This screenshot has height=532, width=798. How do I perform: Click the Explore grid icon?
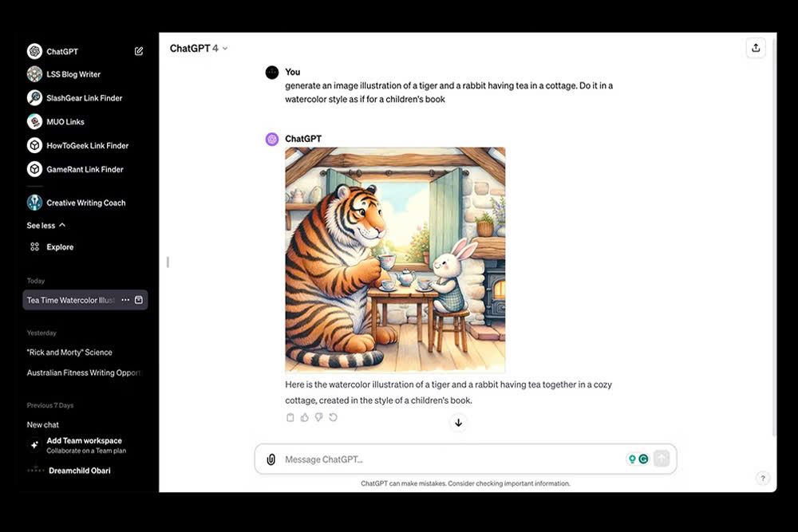[x=34, y=246]
